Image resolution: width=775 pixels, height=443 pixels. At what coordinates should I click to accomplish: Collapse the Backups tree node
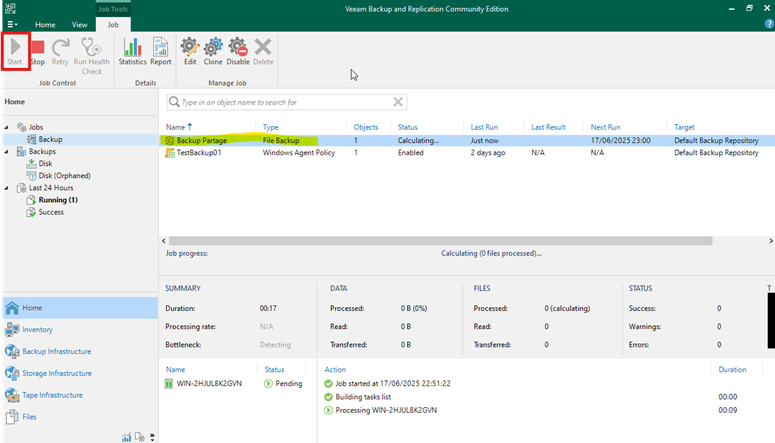tap(8, 152)
